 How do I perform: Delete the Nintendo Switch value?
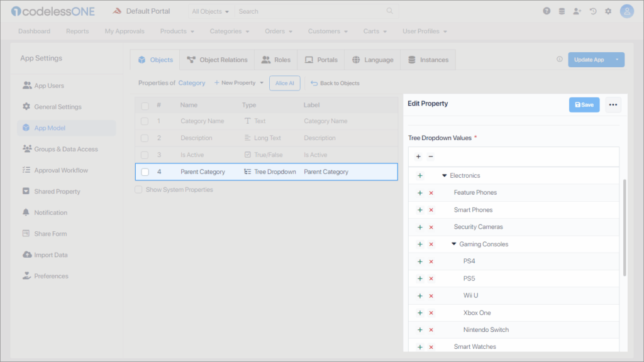pyautogui.click(x=431, y=330)
